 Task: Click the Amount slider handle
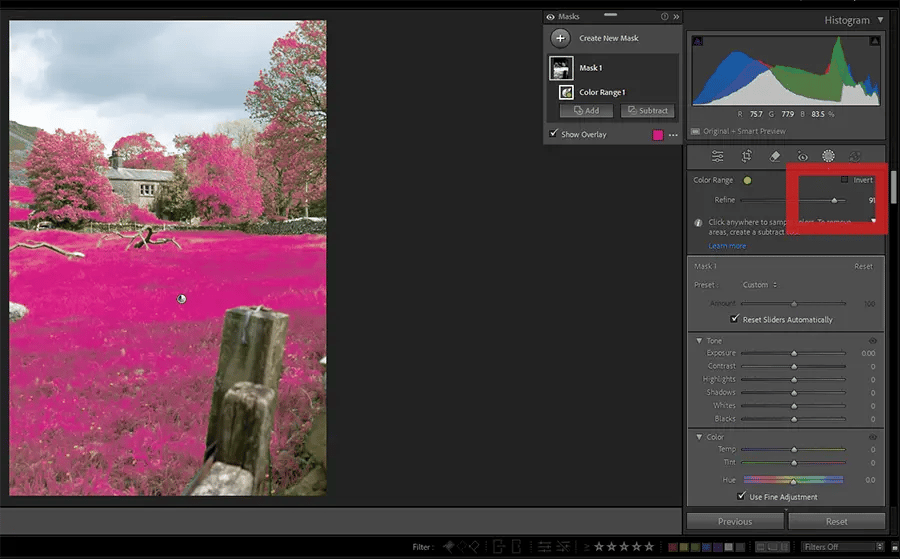tap(794, 304)
